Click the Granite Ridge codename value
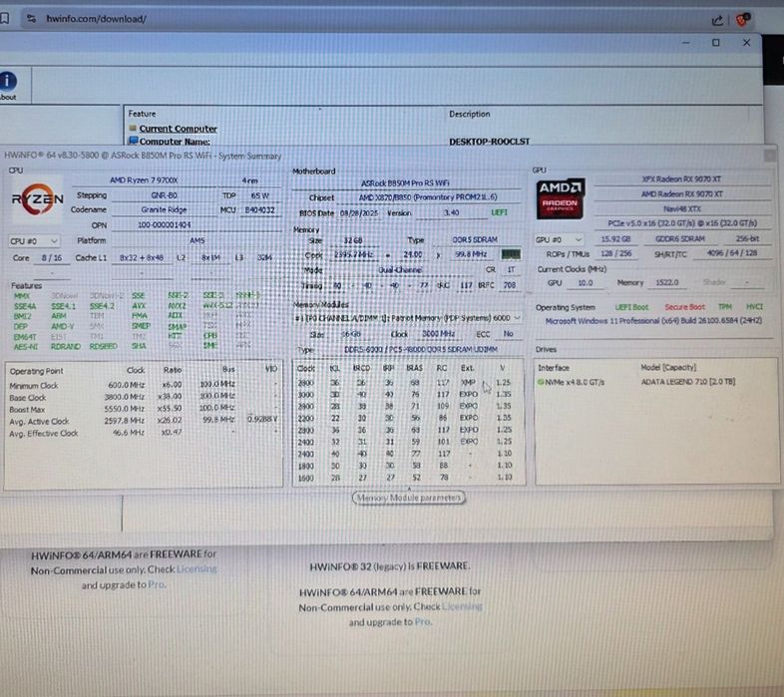Viewport: 784px width, 697px height. [x=164, y=210]
